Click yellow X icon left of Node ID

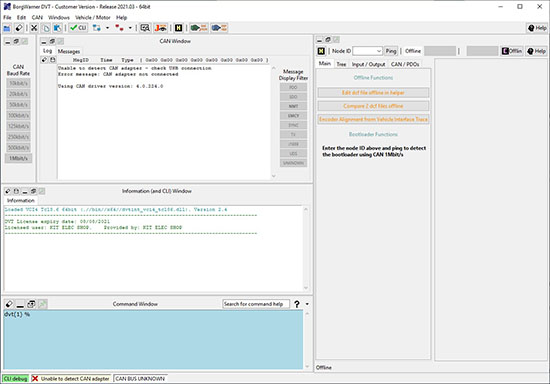click(321, 51)
